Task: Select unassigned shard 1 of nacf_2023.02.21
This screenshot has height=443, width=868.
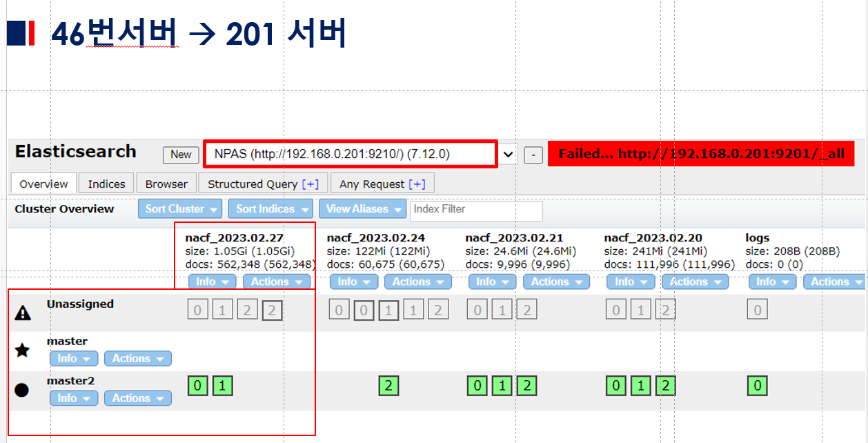Action: (x=502, y=310)
